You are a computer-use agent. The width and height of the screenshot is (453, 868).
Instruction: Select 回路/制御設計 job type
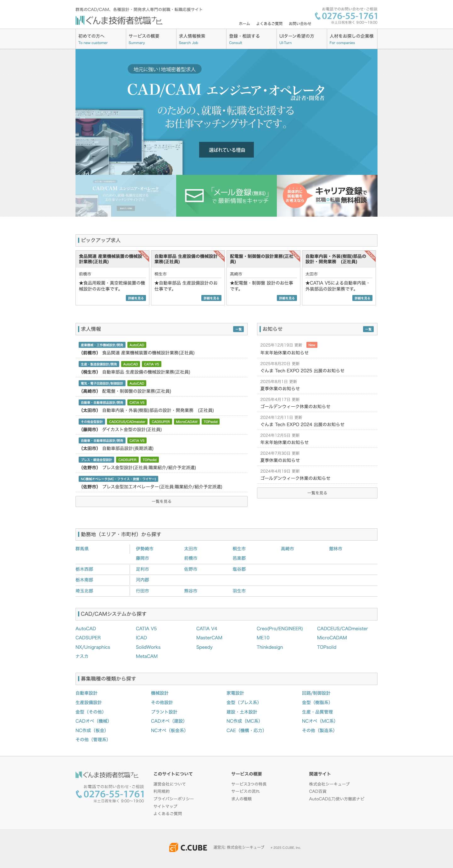point(316,693)
